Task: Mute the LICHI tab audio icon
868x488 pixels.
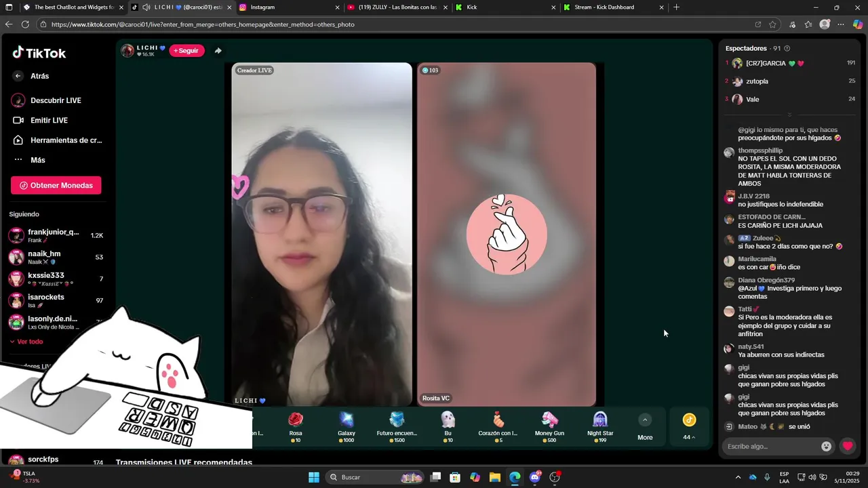Action: 146,7
